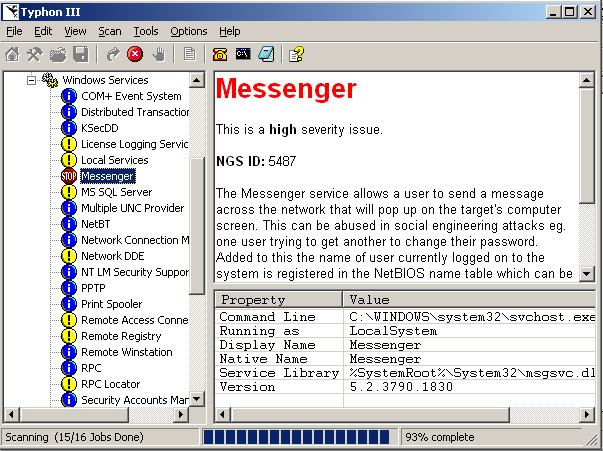This screenshot has width=603, height=451.
Task: Click the info icon beside Print Spooler
Action: [69, 304]
